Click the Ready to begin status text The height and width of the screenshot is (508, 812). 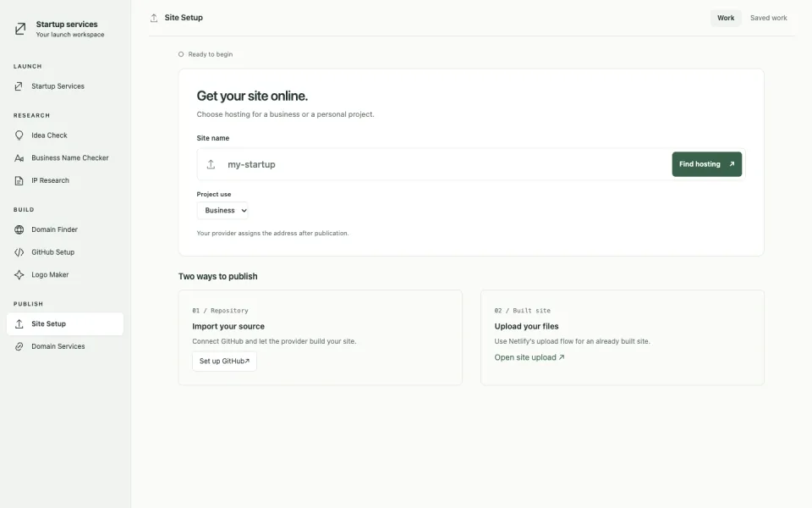point(211,54)
